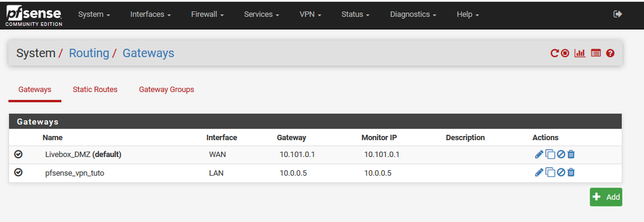This screenshot has height=222, width=644.
Task: Disable the pfsense_vpn_tuto gateway
Action: [x=560, y=173]
